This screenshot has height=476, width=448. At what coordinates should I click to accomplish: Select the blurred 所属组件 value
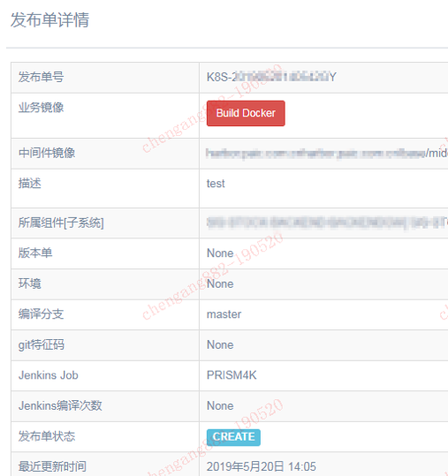pos(327,223)
